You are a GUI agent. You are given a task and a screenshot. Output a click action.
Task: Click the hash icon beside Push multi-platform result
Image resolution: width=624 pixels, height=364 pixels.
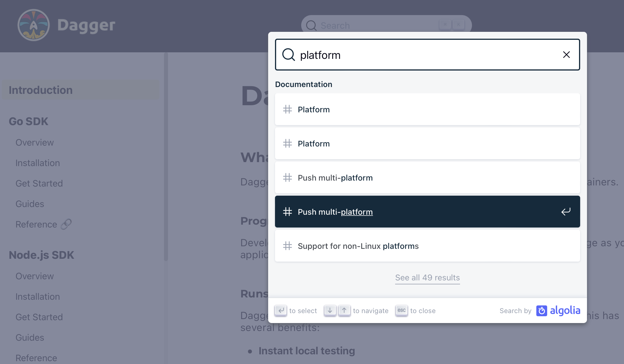tap(287, 177)
